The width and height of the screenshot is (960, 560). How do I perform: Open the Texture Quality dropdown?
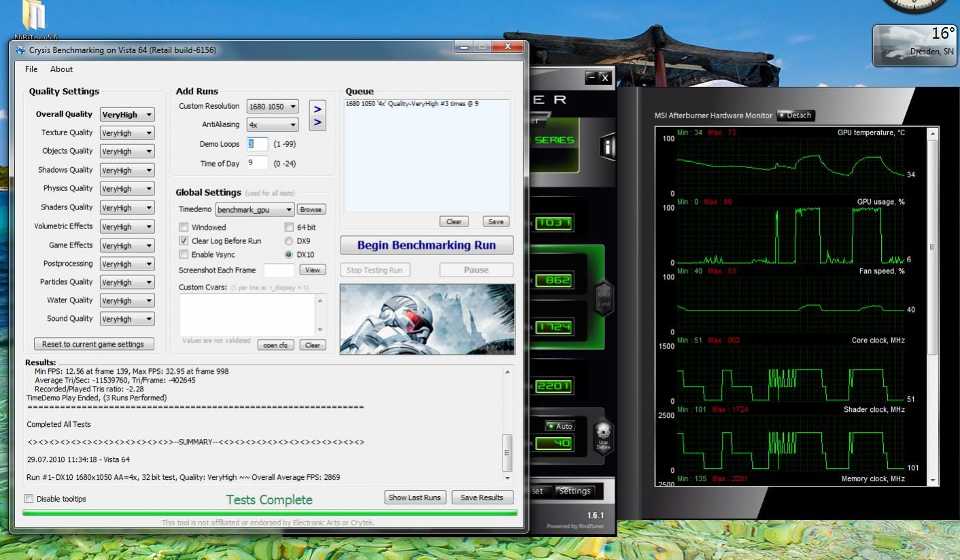[127, 133]
